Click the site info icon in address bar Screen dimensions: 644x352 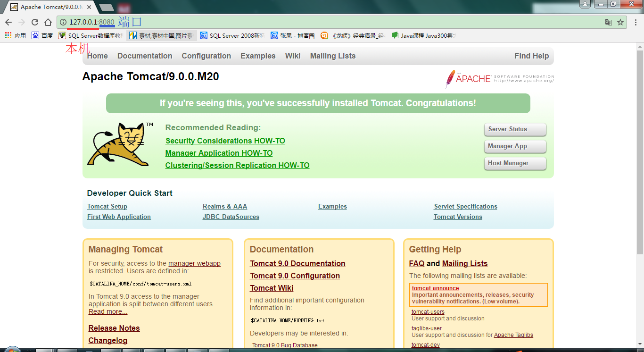click(x=63, y=22)
